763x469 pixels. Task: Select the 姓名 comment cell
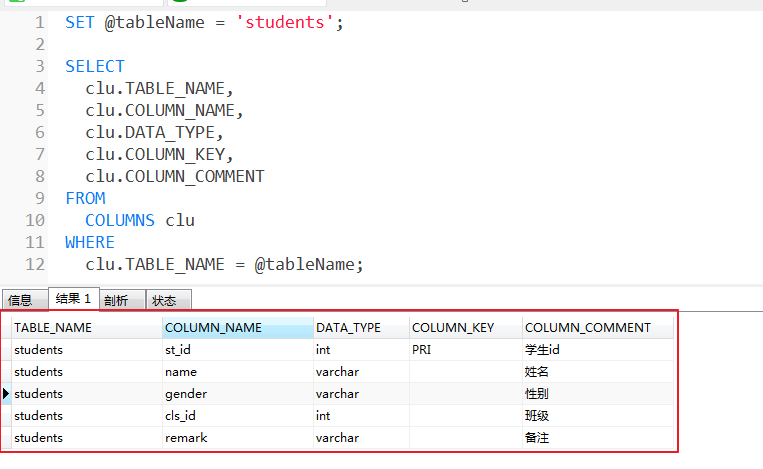coord(598,372)
